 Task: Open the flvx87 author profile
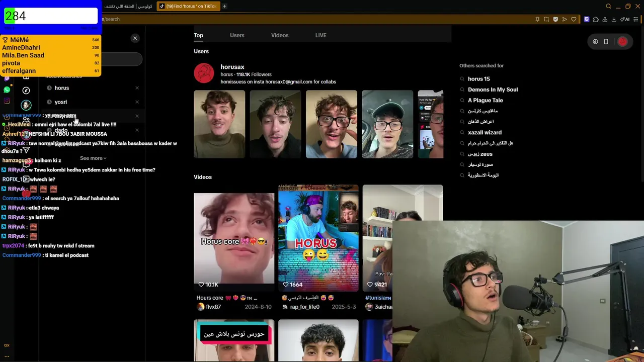click(x=213, y=307)
